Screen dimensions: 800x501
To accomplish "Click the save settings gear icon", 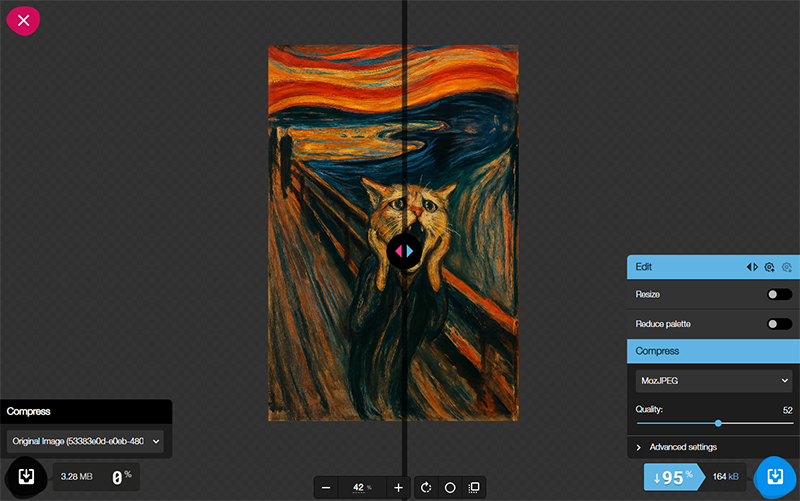I will coord(769,267).
